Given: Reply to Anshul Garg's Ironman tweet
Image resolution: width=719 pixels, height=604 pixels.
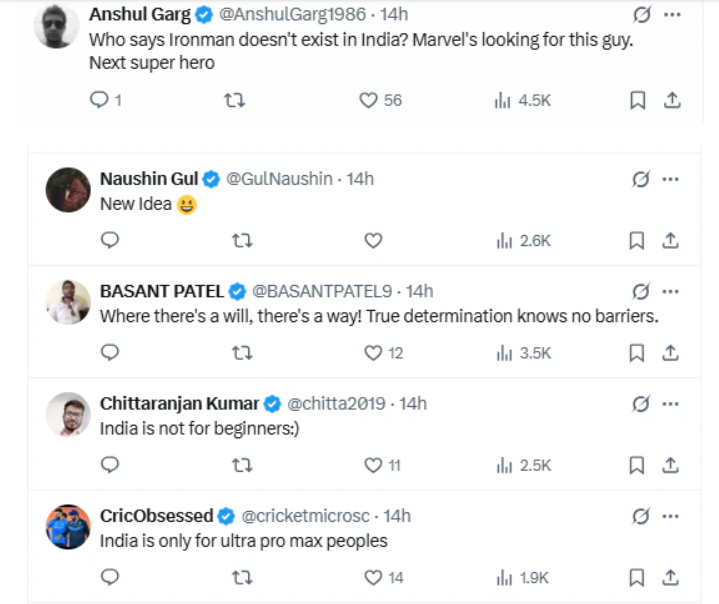Looking at the screenshot, I should [x=99, y=100].
